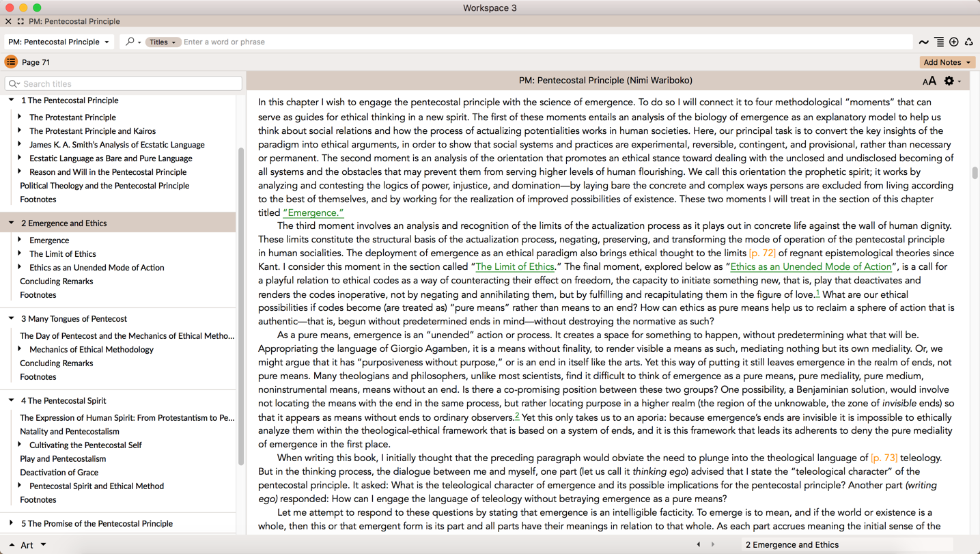Follow The Limit of Ethics link in text
Image resolution: width=980 pixels, height=554 pixels.
(515, 267)
